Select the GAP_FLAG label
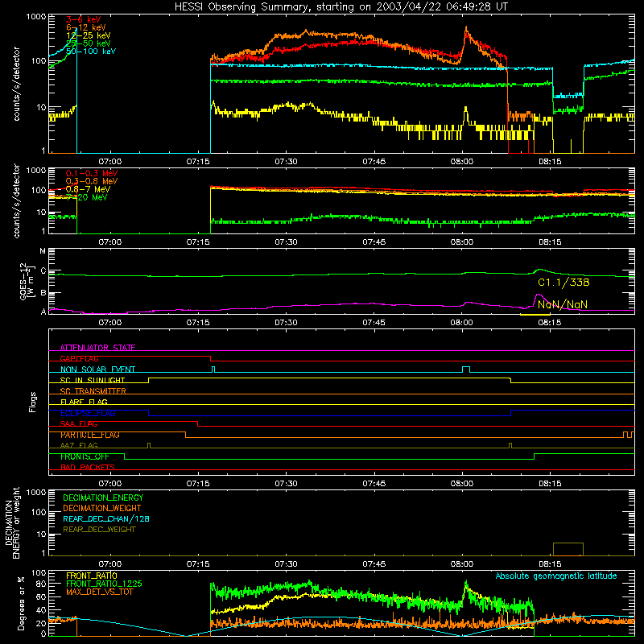 tap(79, 358)
